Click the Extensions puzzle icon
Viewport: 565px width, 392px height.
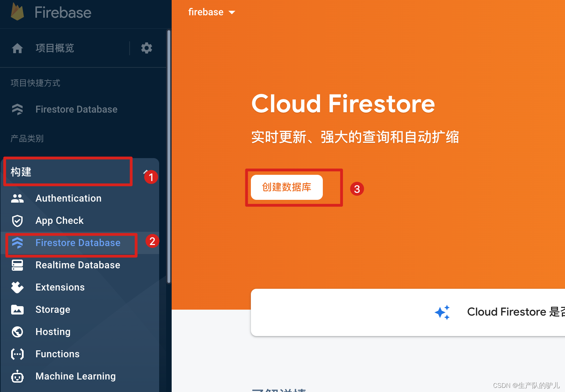tap(17, 287)
